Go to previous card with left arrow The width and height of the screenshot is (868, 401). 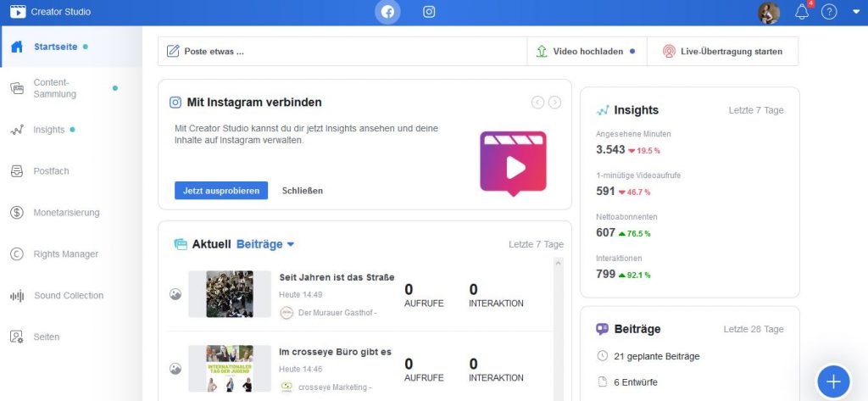pos(537,102)
